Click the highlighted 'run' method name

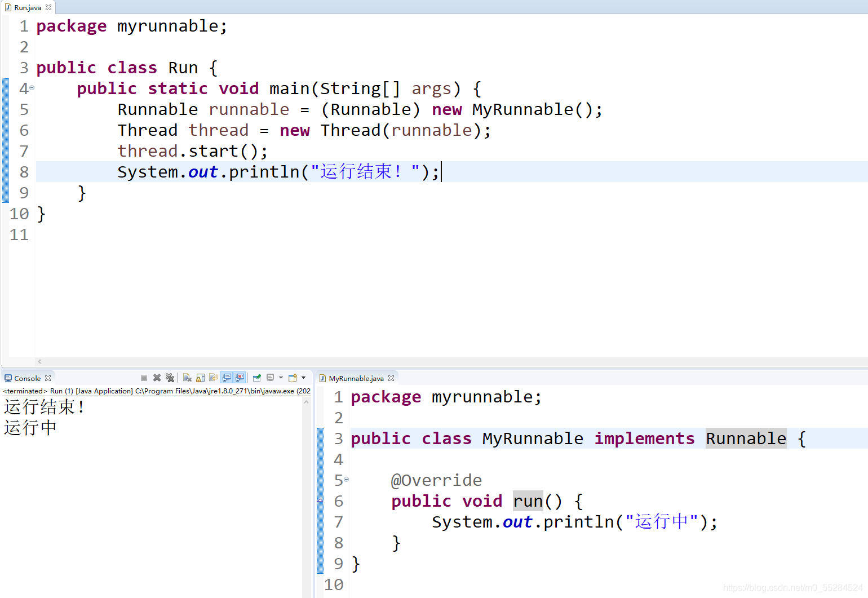[528, 501]
